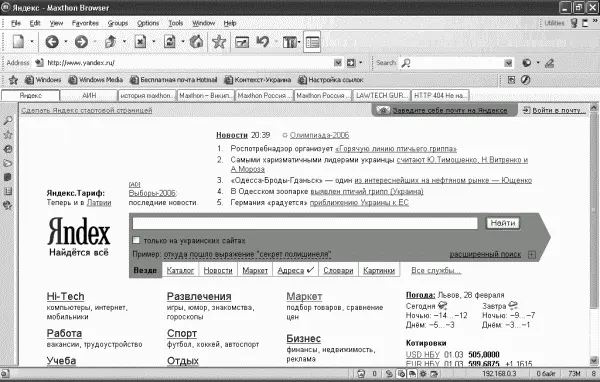Screen dimensions: 600x382
Task: Go back with the Back arrow
Action: [52, 41]
